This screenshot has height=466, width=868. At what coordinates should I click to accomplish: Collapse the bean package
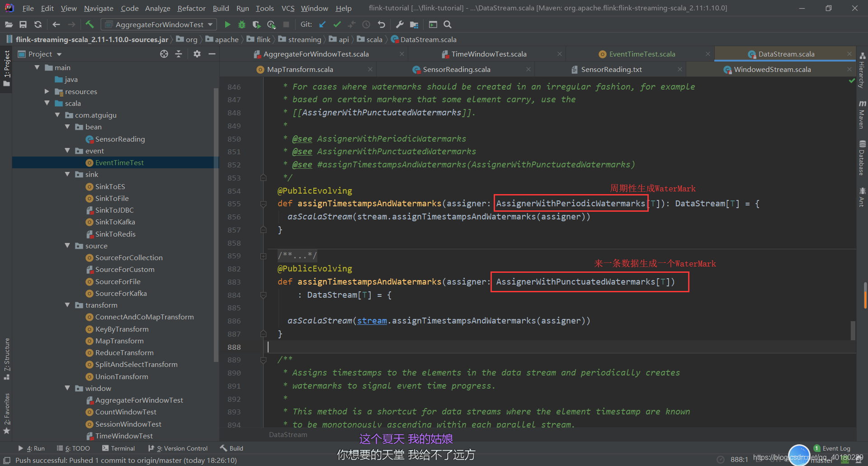tap(67, 127)
